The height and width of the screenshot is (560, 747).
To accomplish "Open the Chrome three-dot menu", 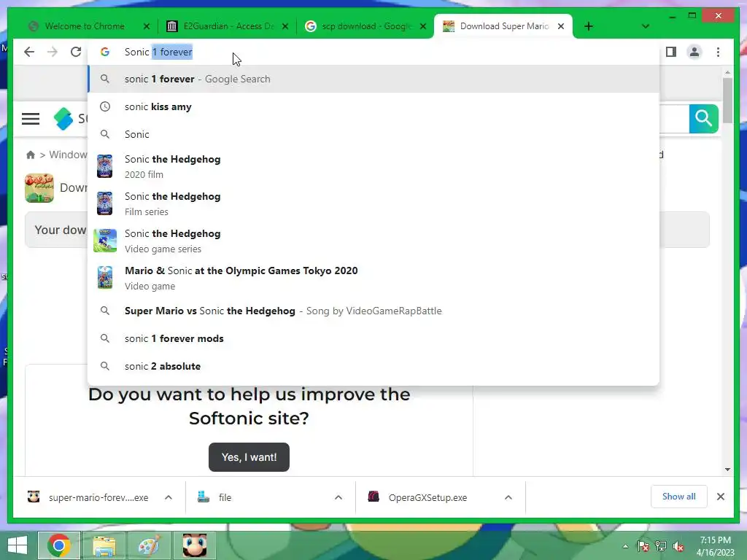I will 718,52.
